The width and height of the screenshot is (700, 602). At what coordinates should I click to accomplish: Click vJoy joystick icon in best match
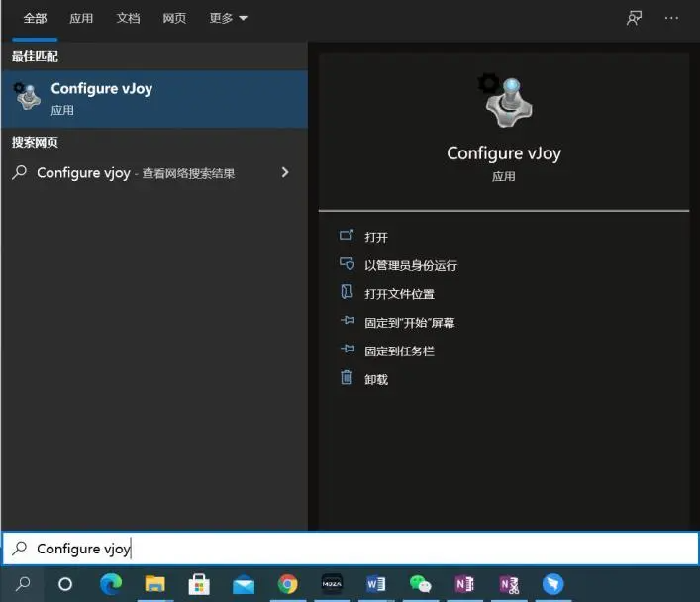27,96
